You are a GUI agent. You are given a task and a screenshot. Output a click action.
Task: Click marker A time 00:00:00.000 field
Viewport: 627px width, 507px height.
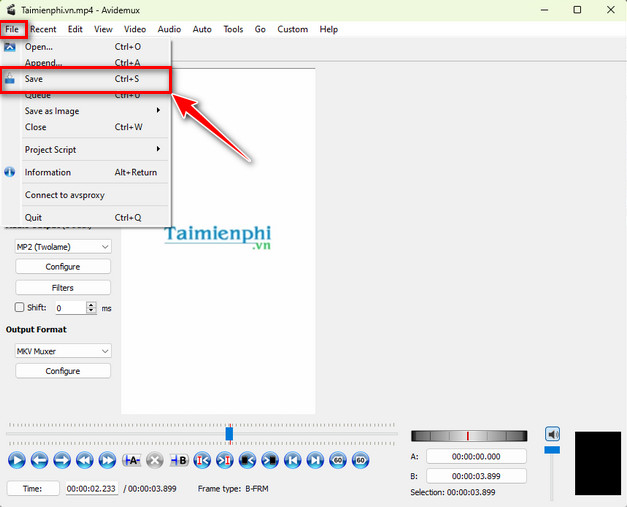476,456
